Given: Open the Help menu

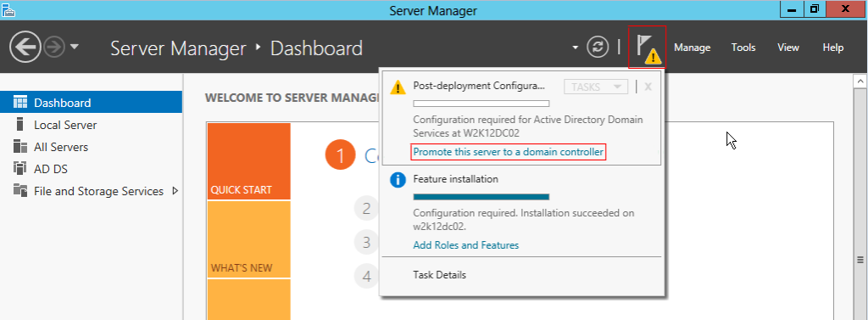Looking at the screenshot, I should coord(833,48).
